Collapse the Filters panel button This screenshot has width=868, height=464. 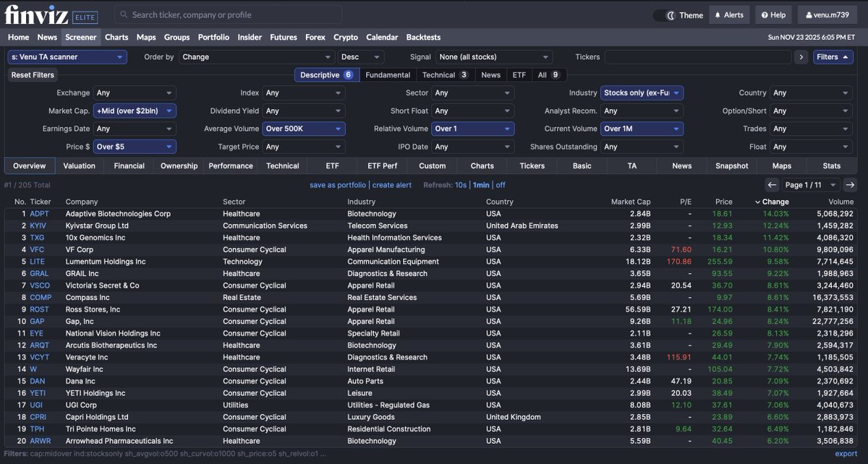[x=833, y=57]
